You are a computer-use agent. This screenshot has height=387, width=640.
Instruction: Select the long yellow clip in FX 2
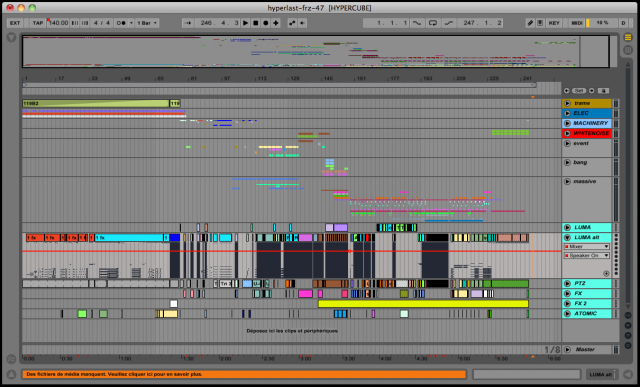423,303
